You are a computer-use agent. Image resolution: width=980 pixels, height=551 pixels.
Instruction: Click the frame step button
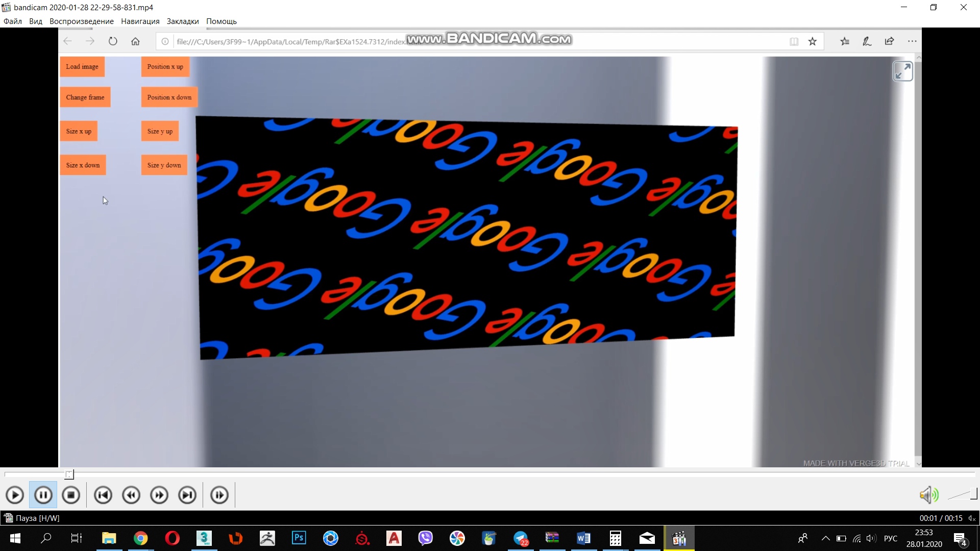pyautogui.click(x=219, y=495)
